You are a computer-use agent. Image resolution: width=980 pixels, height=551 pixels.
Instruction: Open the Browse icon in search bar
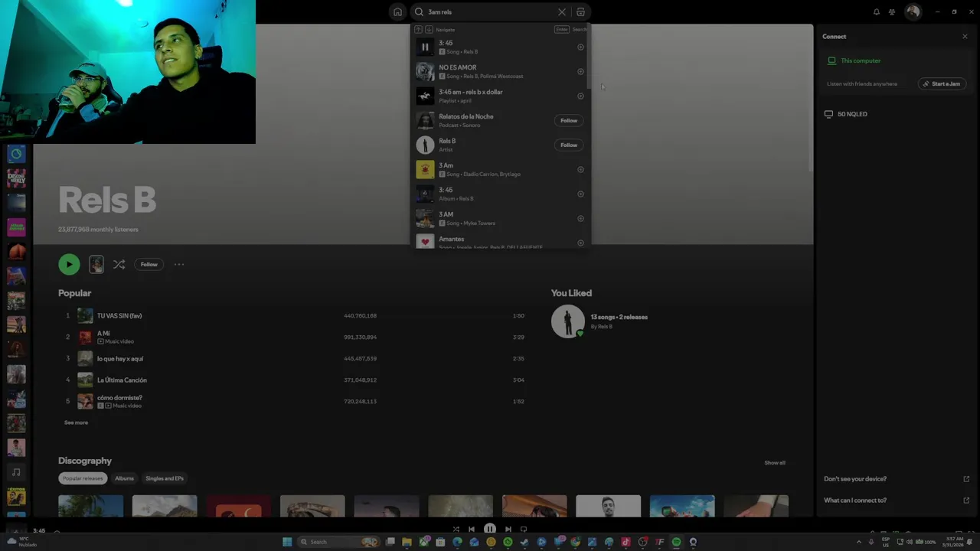pos(580,12)
